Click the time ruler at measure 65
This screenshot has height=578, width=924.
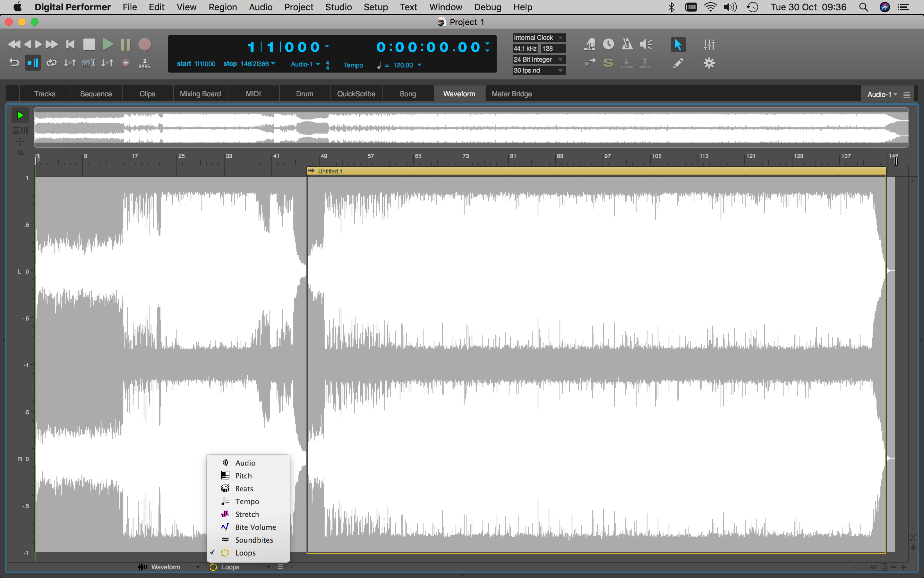pyautogui.click(x=418, y=156)
